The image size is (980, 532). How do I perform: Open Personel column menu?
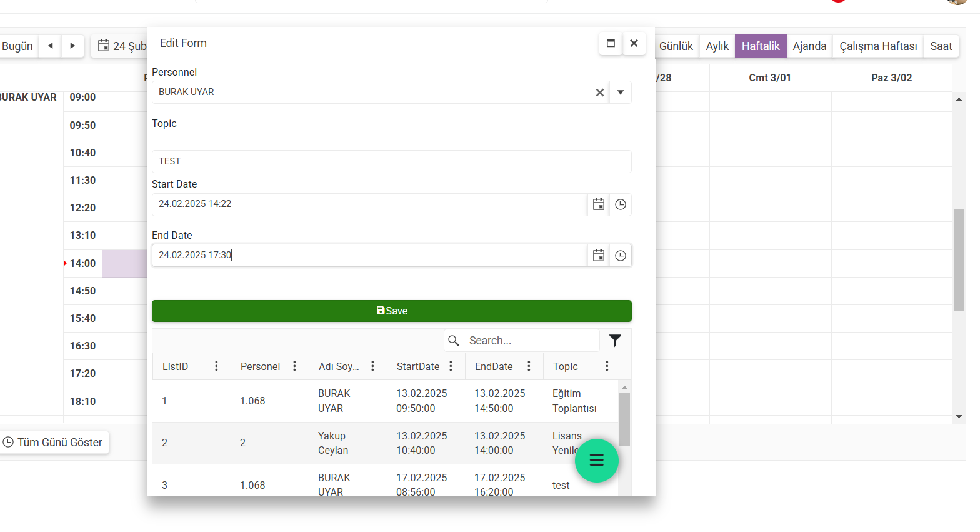(294, 366)
